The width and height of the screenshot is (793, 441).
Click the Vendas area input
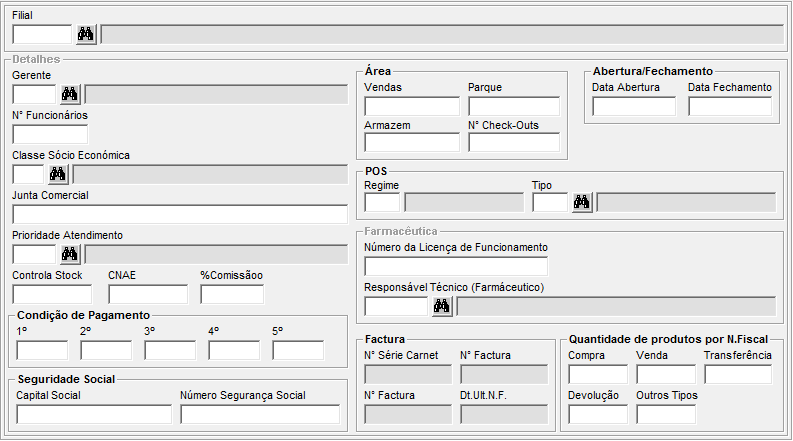point(411,106)
